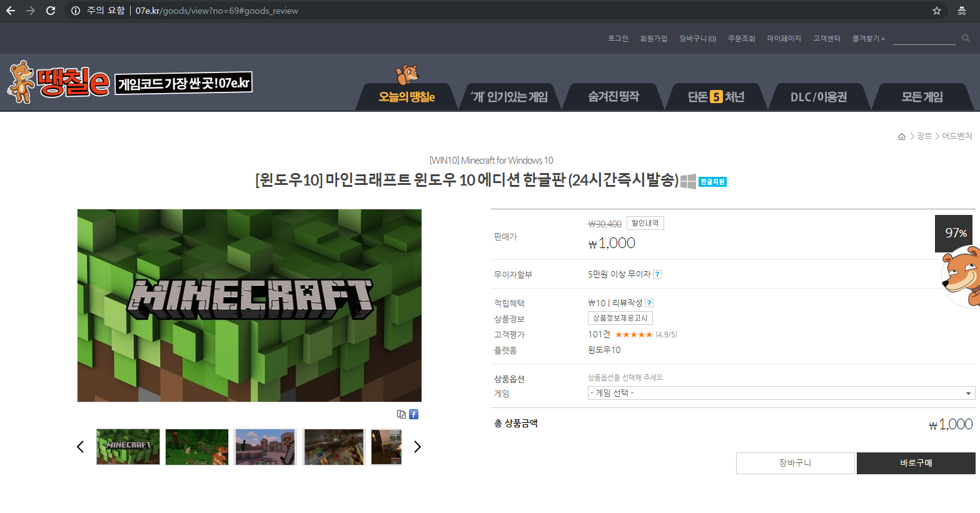
Task: Open site info warning icon in address bar
Action: point(76,11)
